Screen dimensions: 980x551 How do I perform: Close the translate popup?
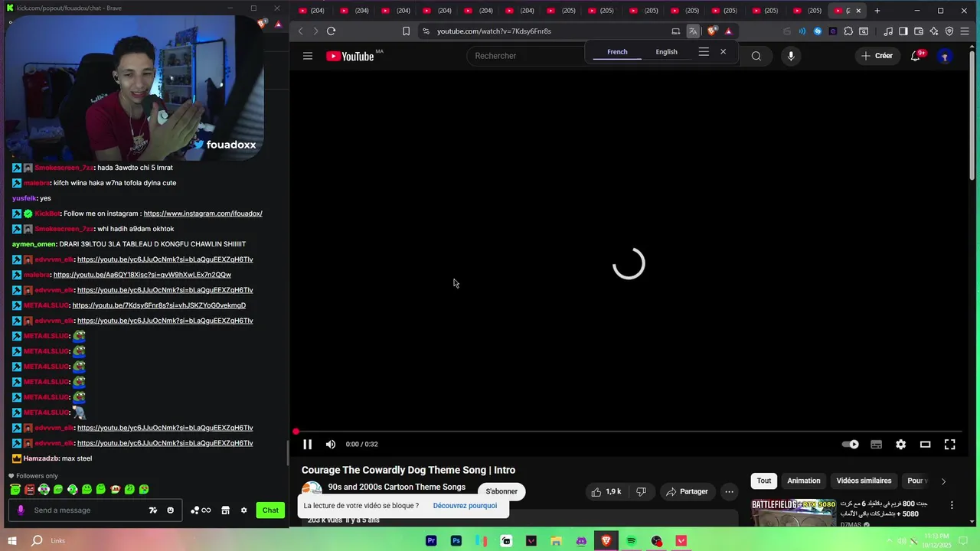coord(723,52)
